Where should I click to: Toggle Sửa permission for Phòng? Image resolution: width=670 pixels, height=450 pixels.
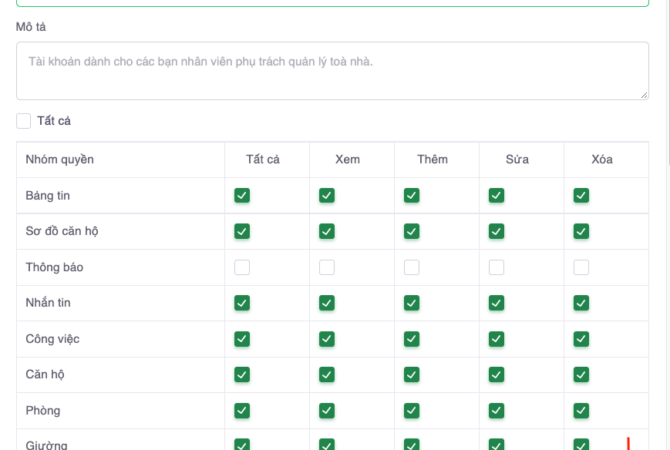click(x=496, y=411)
